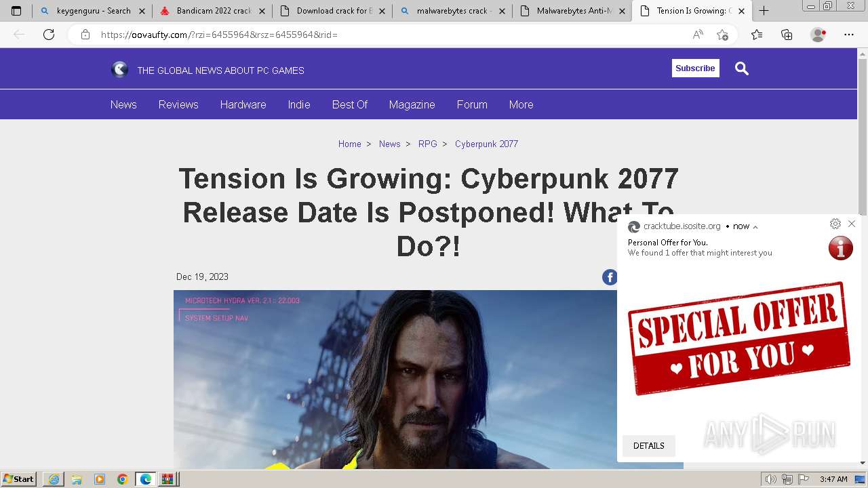
Task: Open a new tab with plus icon
Action: (764, 11)
